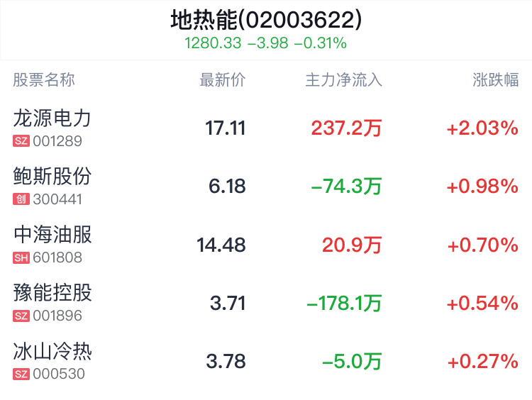This screenshot has width=532, height=400.
Task: Click the 创 badge next to 300441
Action: pos(21,199)
